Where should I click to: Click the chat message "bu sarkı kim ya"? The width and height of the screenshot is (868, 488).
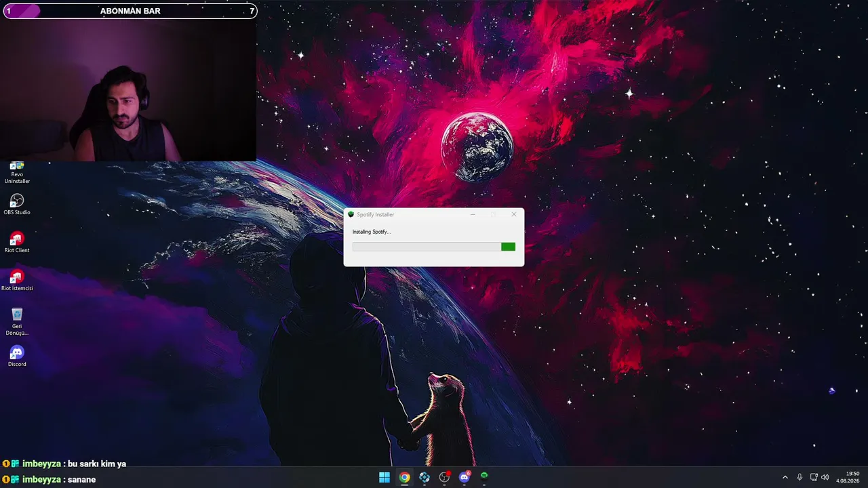coord(97,464)
